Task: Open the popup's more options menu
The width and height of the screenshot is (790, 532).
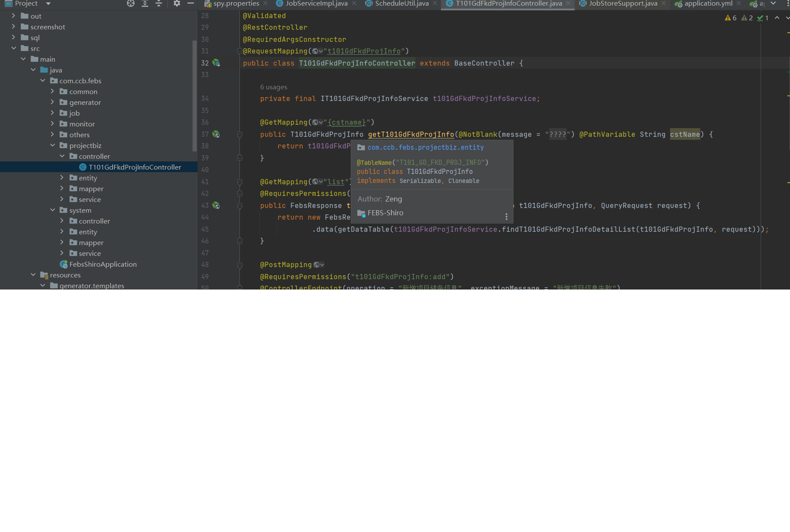Action: pyautogui.click(x=507, y=216)
